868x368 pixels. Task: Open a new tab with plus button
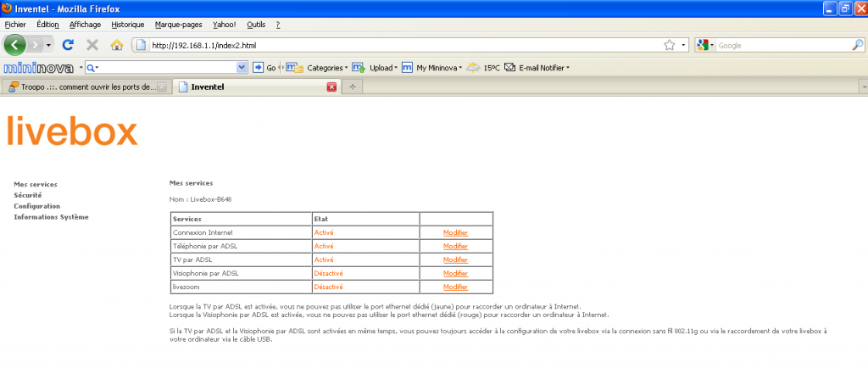point(352,86)
